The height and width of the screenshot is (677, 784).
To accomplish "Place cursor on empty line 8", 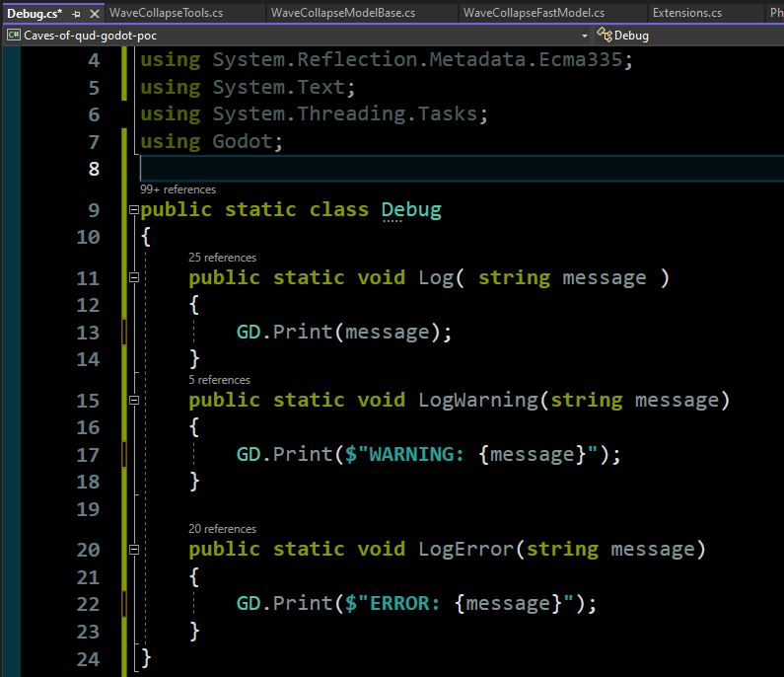I will click(394, 169).
